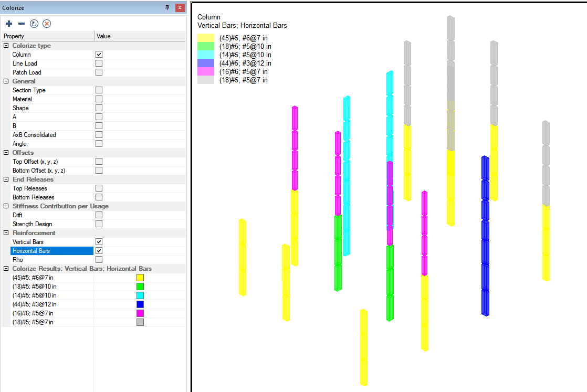Click the circular refresh arrow icon
This screenshot has height=392, width=587.
(x=34, y=24)
